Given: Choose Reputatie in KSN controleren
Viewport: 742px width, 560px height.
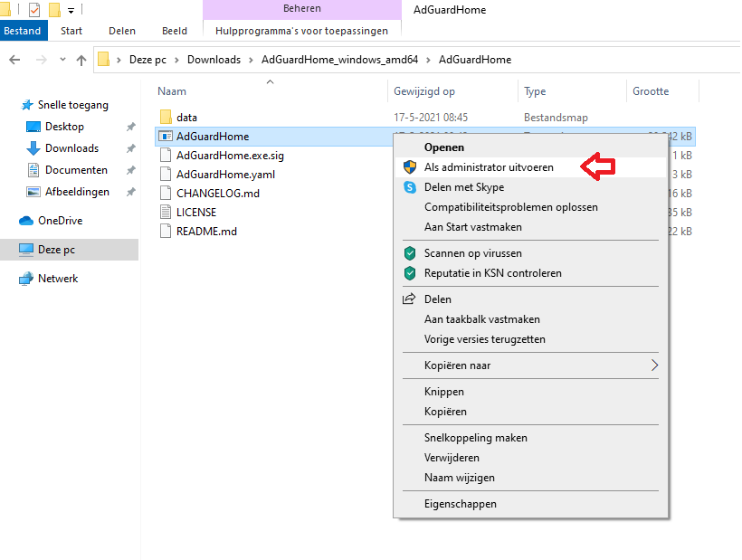Looking at the screenshot, I should [x=530, y=273].
